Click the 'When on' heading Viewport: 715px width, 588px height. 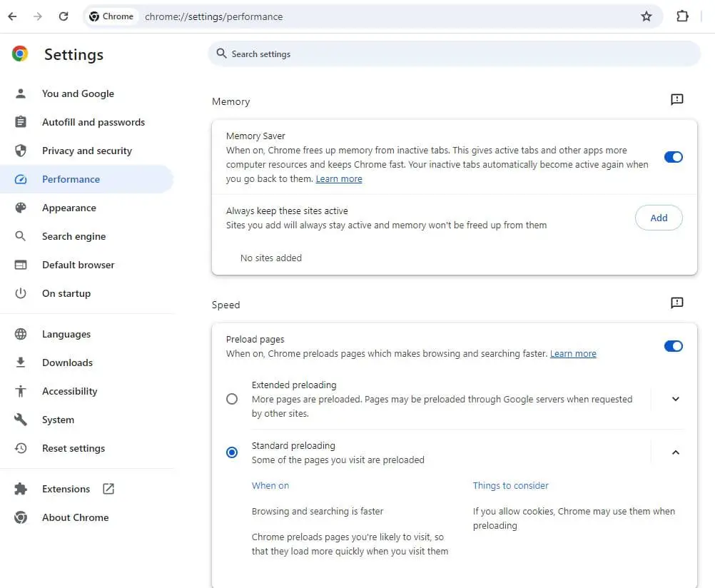pyautogui.click(x=270, y=485)
